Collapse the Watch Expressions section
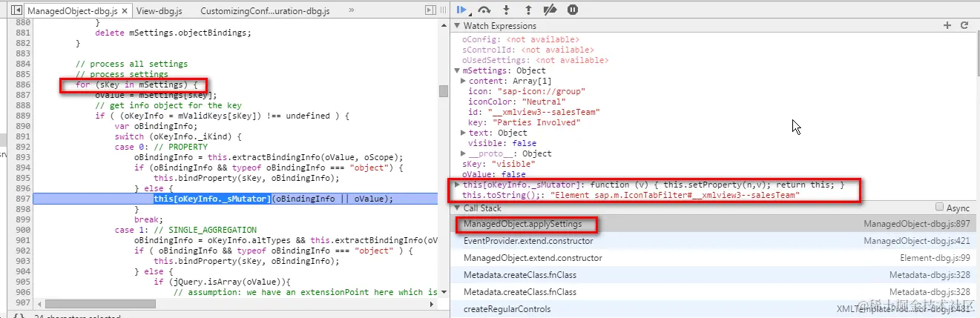980x318 pixels. point(458,26)
